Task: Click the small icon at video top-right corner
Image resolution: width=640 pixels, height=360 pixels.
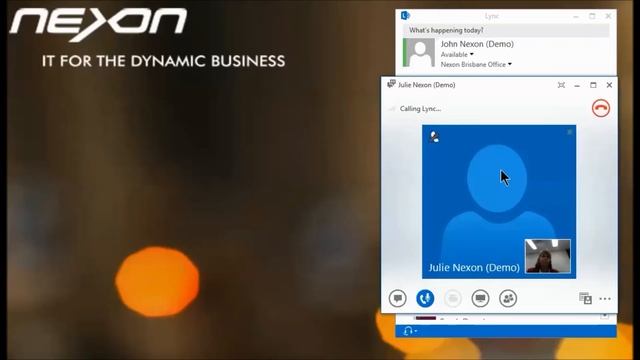Action: [x=570, y=132]
